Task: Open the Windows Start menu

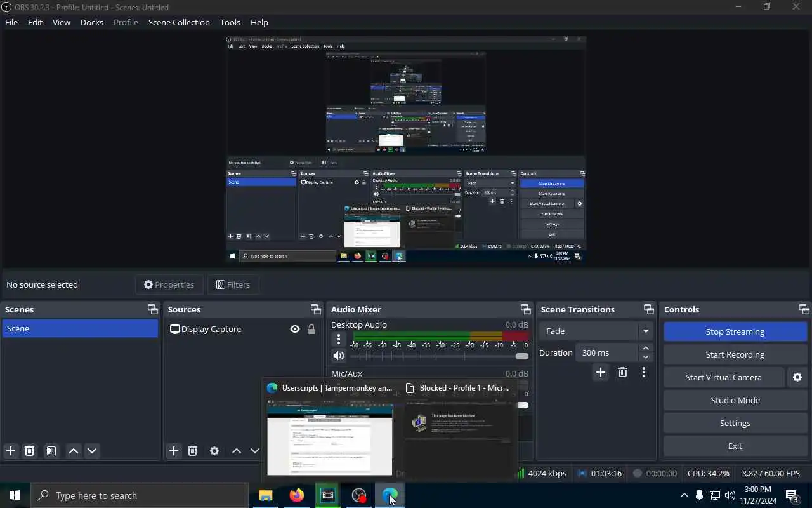Action: [x=15, y=495]
